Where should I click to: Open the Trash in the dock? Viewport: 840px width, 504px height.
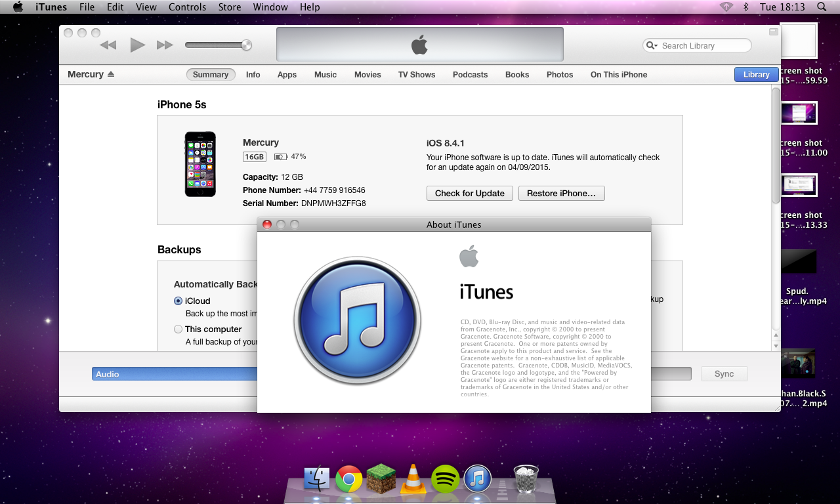click(x=526, y=479)
